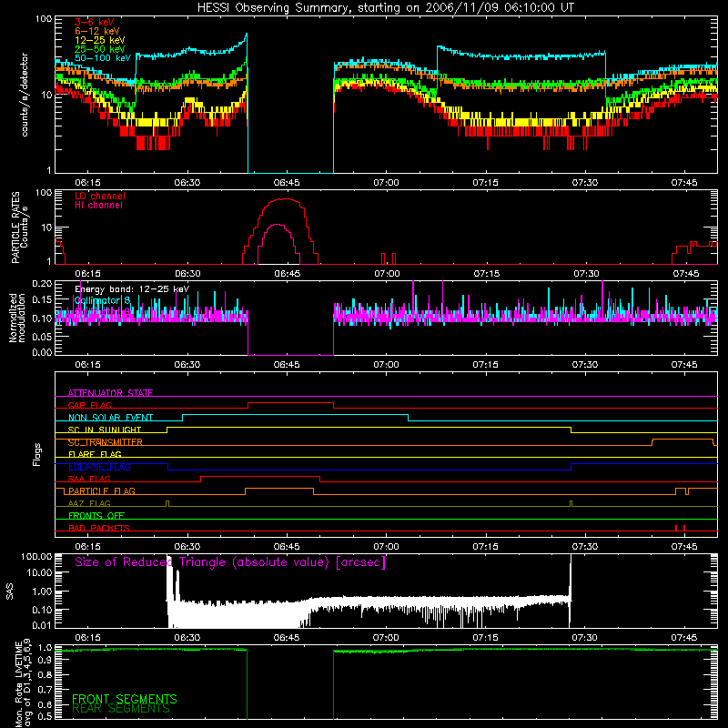Click the Energy band: 12-25 keV label
Viewport: 728px width, 728px height.
click(132, 289)
